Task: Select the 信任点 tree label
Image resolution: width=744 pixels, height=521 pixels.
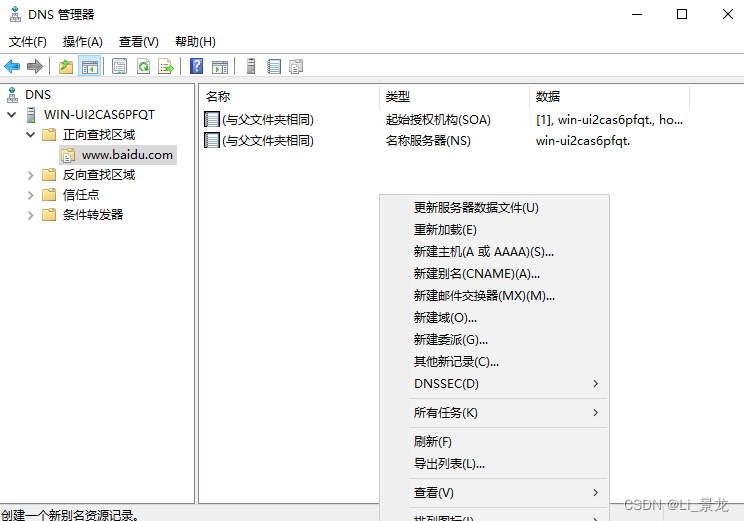Action: [81, 195]
